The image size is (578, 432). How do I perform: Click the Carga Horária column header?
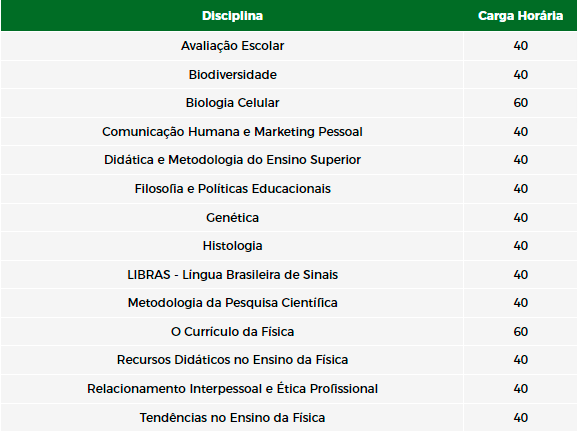[520, 16]
